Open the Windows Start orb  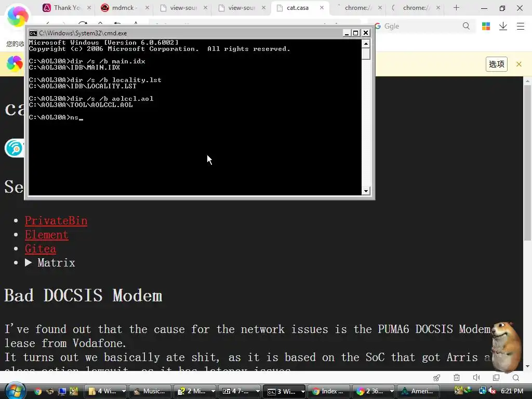click(x=15, y=391)
